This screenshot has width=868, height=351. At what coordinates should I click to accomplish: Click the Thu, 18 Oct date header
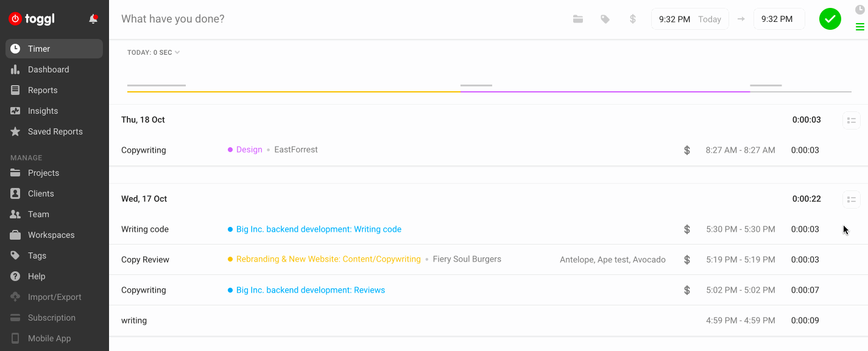point(143,120)
